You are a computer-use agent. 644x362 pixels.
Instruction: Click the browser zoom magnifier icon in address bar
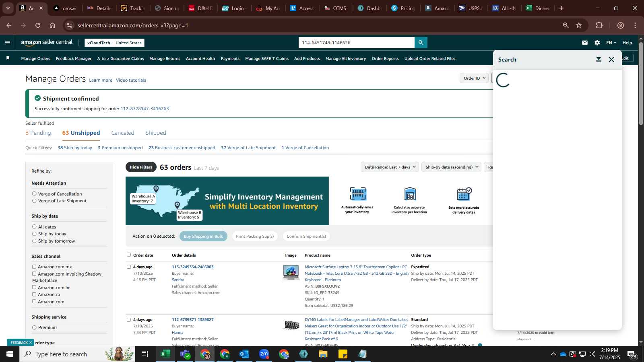coord(566,25)
